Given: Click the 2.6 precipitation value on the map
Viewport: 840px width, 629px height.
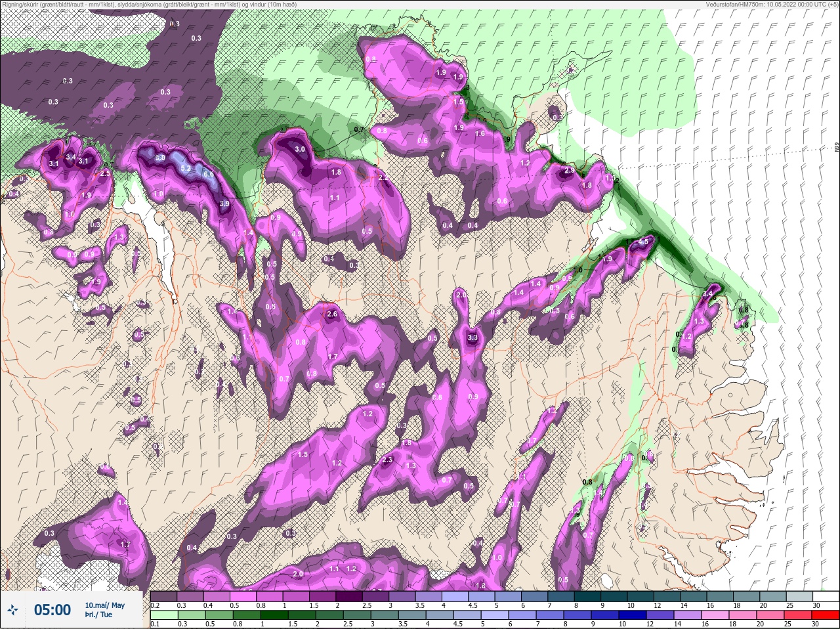Looking at the screenshot, I should click(332, 314).
